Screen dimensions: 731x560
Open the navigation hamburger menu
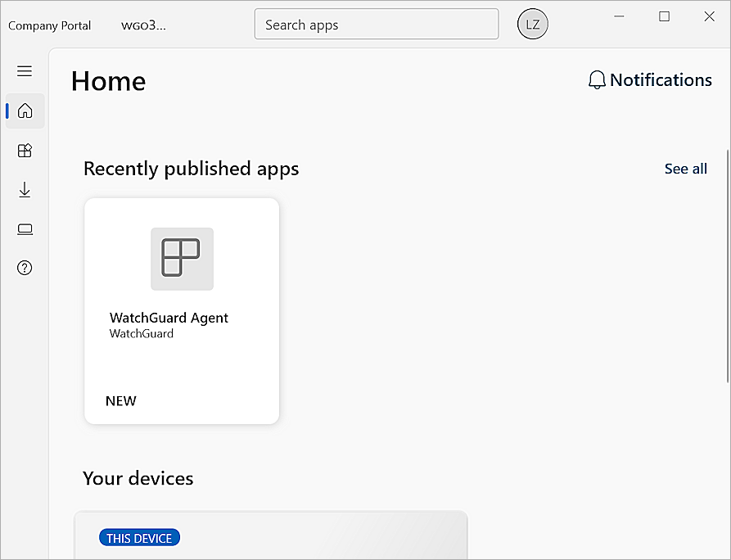25,71
